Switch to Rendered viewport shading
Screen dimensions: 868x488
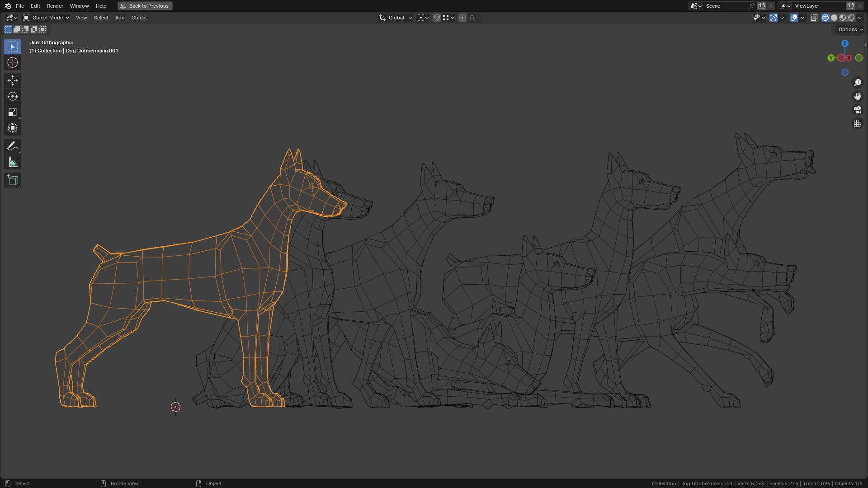851,18
